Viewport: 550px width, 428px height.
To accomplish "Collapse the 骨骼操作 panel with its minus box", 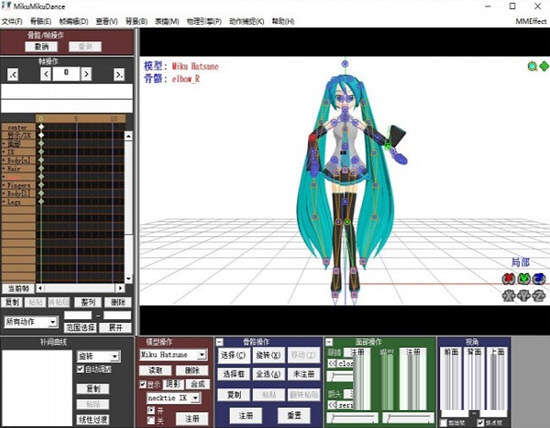I will 220,342.
